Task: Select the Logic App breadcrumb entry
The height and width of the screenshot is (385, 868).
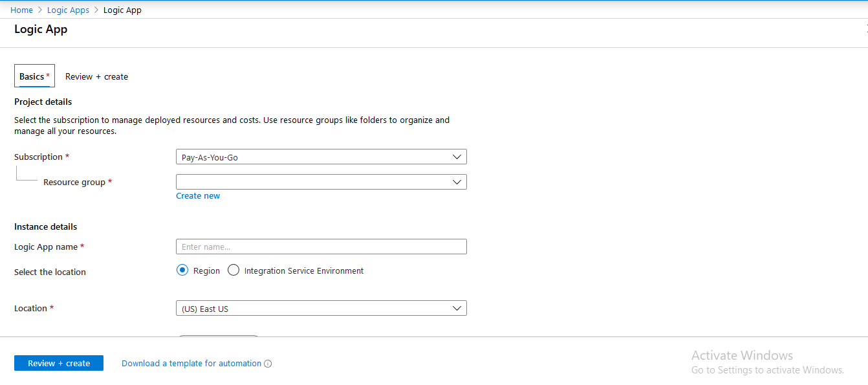Action: coord(122,10)
